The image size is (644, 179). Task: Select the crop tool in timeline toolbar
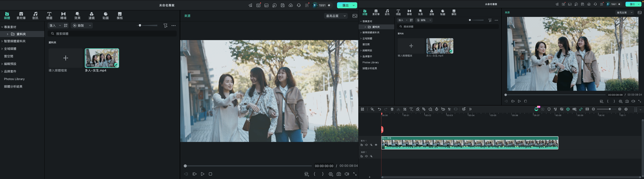pyautogui.click(x=405, y=109)
